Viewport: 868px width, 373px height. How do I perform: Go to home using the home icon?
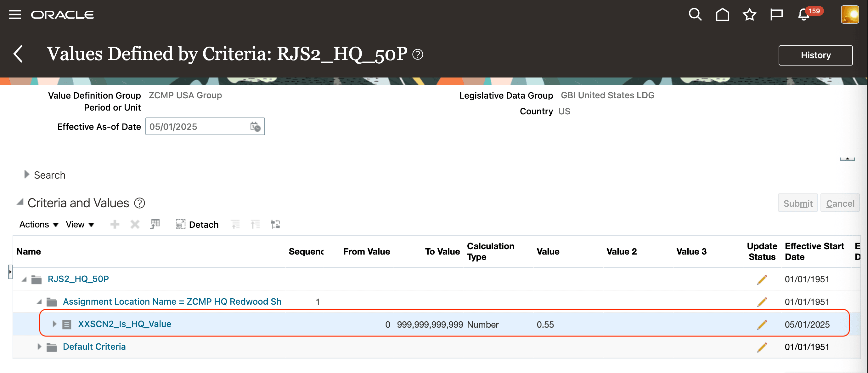click(722, 14)
